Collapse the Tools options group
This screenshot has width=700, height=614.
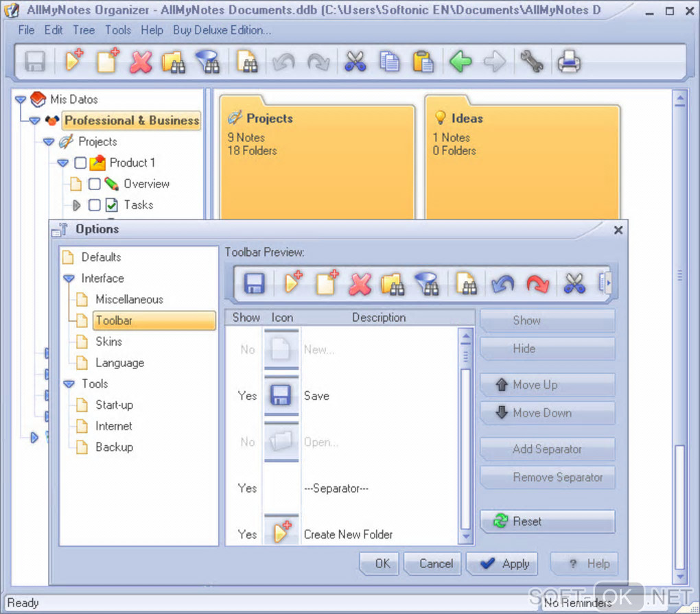(69, 383)
